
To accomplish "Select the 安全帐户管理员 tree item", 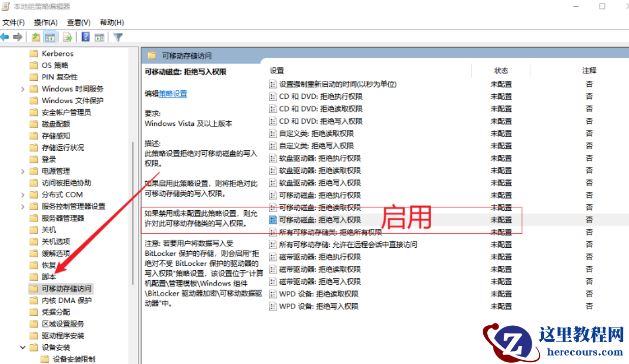I will (66, 112).
